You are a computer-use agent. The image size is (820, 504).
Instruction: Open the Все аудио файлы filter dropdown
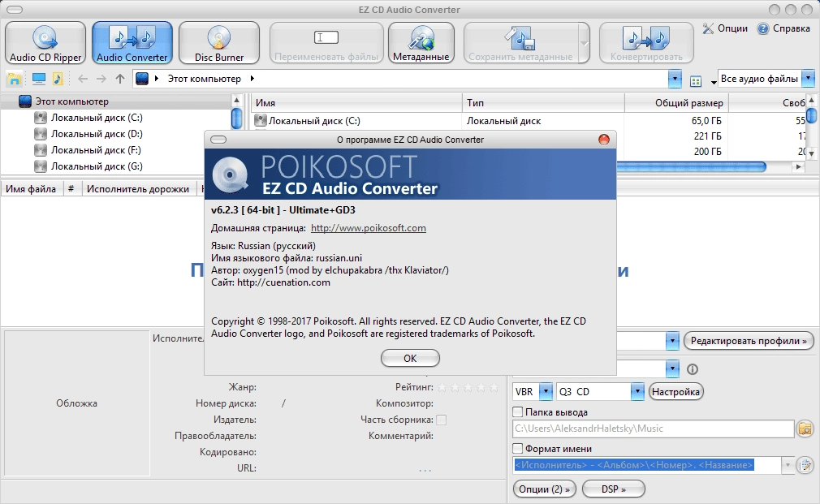click(809, 79)
